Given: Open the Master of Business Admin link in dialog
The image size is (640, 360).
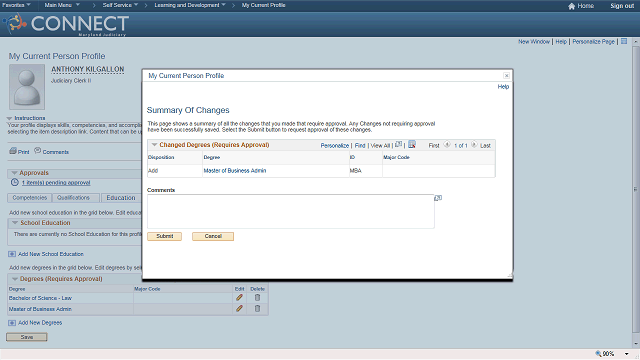Looking at the screenshot, I should [235, 171].
